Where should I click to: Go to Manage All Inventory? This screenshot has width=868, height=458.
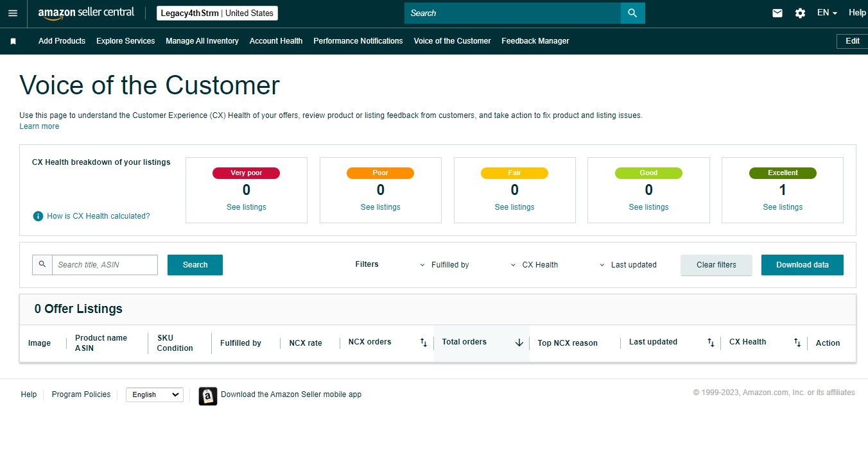pyautogui.click(x=202, y=41)
